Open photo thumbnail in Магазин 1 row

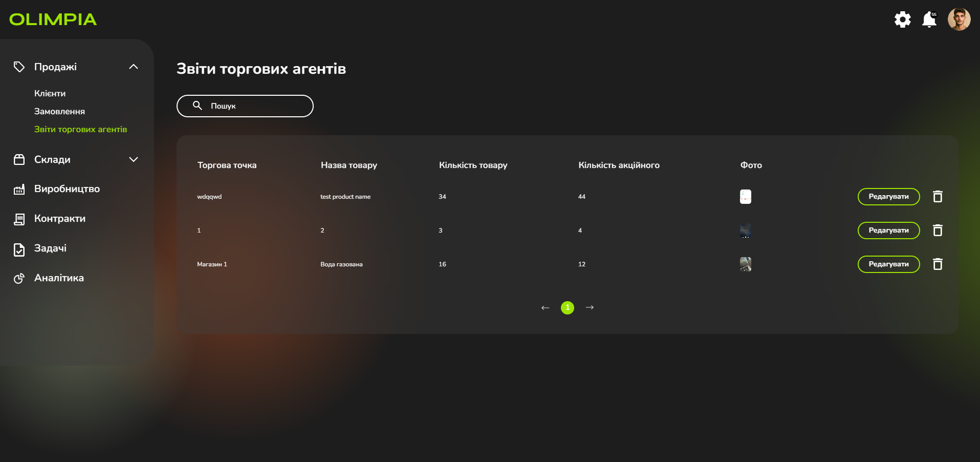click(746, 264)
